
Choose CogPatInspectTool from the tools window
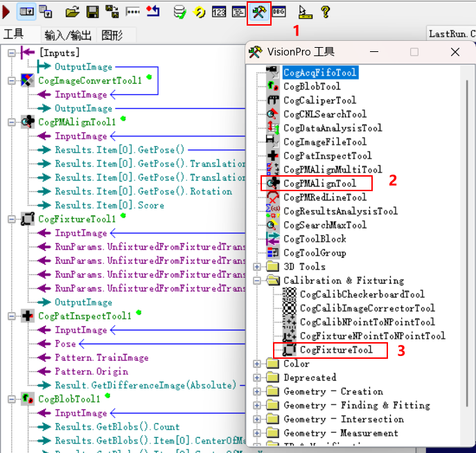point(327,156)
